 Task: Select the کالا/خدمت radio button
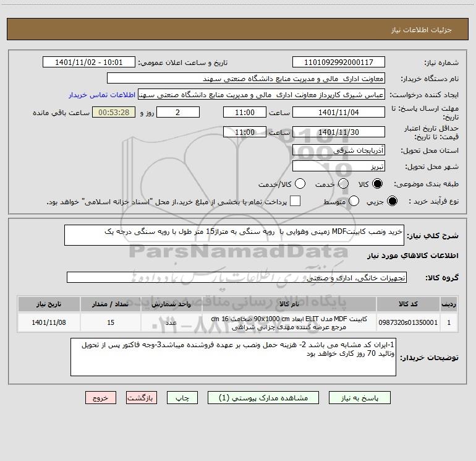(x=300, y=184)
